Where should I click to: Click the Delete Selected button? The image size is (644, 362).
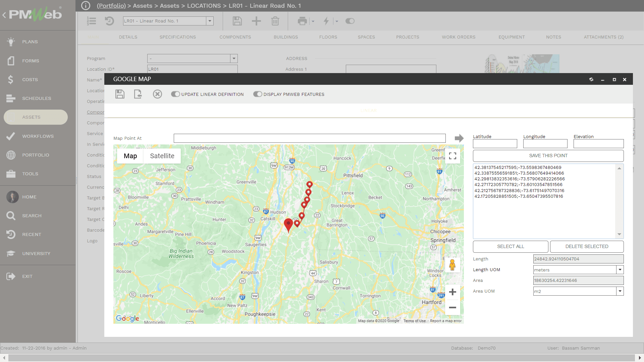pos(587,246)
